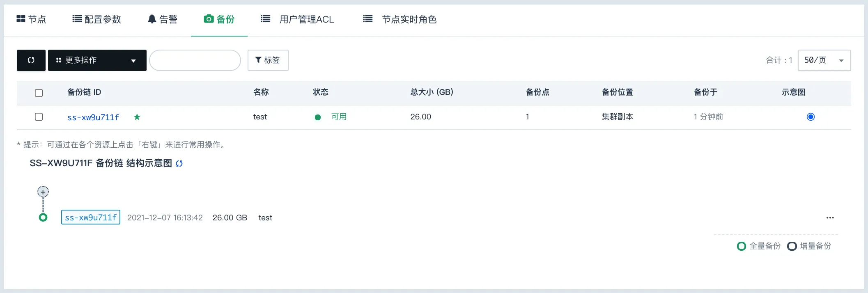Image resolution: width=868 pixels, height=293 pixels.
Task: Click the green 可用 status dot
Action: click(x=317, y=117)
